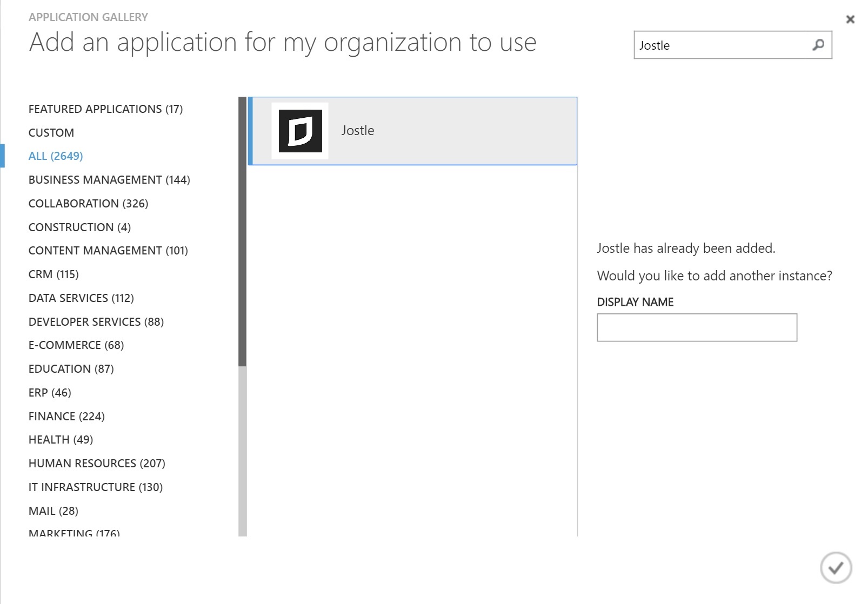868x604 pixels.
Task: Click the DISPLAY NAME label
Action: point(635,302)
